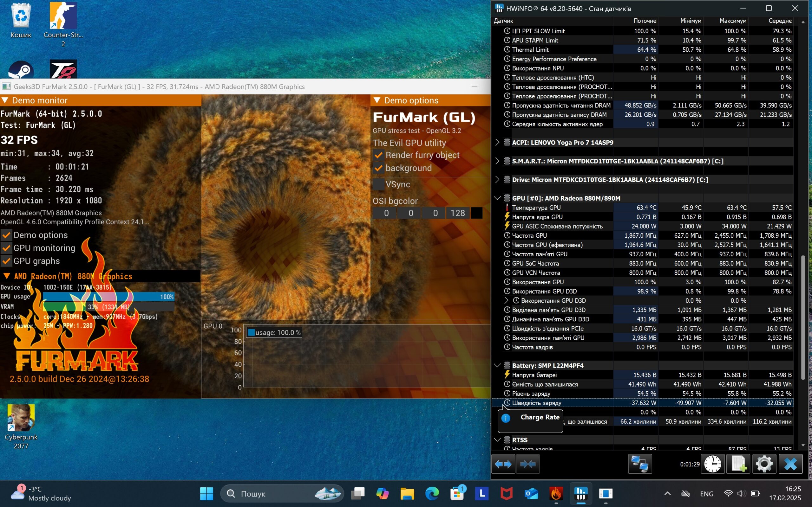This screenshot has width=812, height=507.
Task: Click the HWiNFO expand-view arrows icon
Action: pos(503,464)
